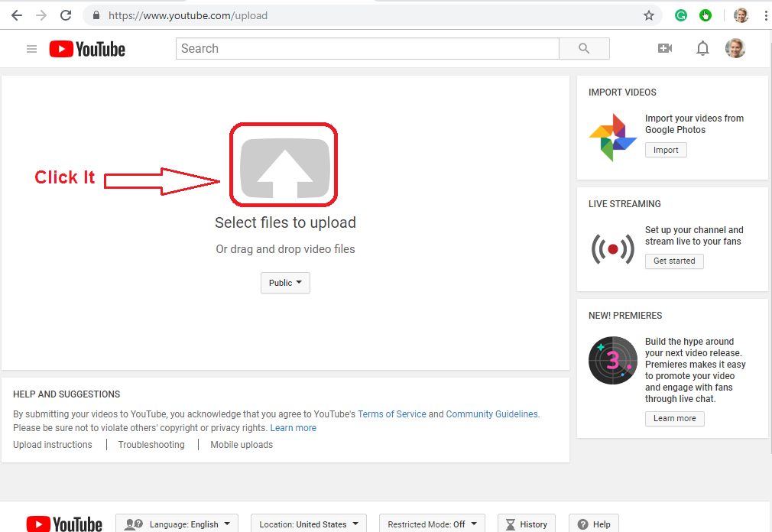Click the Premieres thumbnail icon
This screenshot has height=532, width=772.
click(x=612, y=360)
